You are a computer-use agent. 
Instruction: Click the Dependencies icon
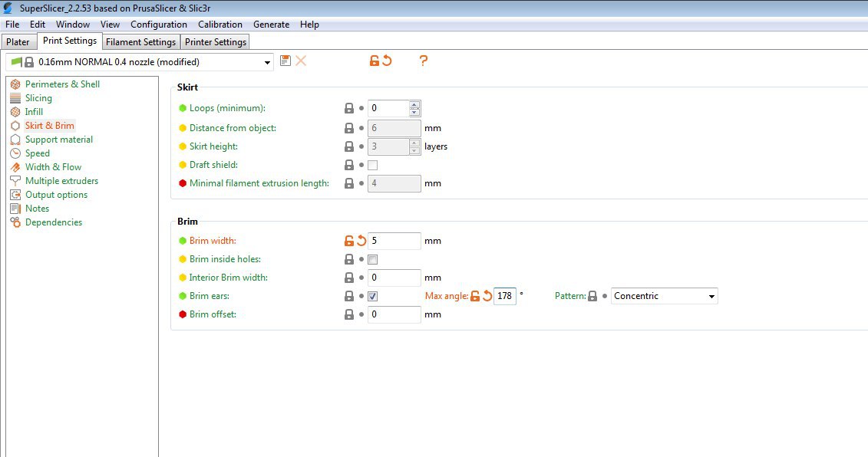15,222
